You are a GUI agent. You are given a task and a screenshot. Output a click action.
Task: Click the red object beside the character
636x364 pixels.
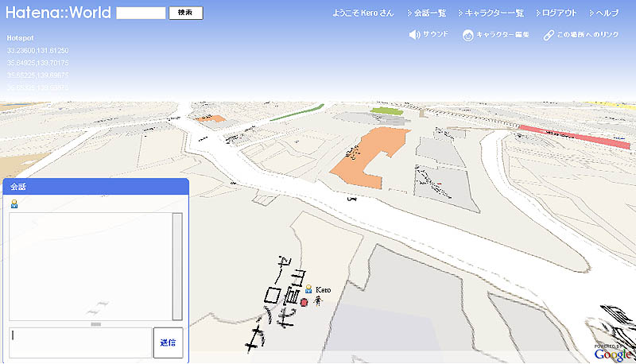click(x=304, y=302)
